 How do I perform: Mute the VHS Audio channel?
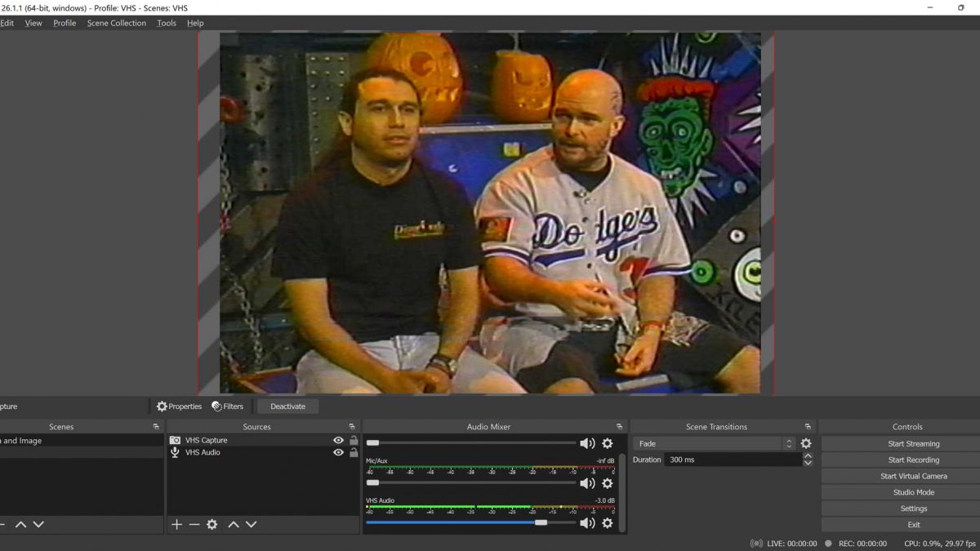(x=586, y=523)
